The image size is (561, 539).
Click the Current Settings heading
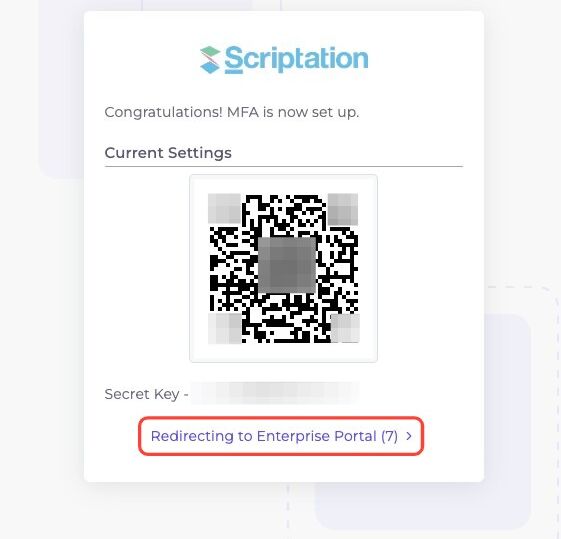[168, 153]
